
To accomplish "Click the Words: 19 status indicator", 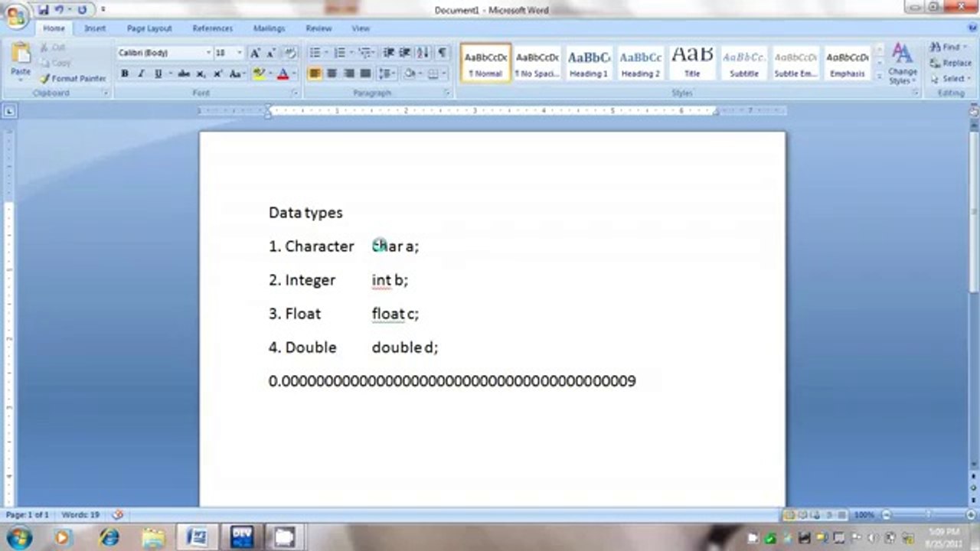I will point(81,515).
